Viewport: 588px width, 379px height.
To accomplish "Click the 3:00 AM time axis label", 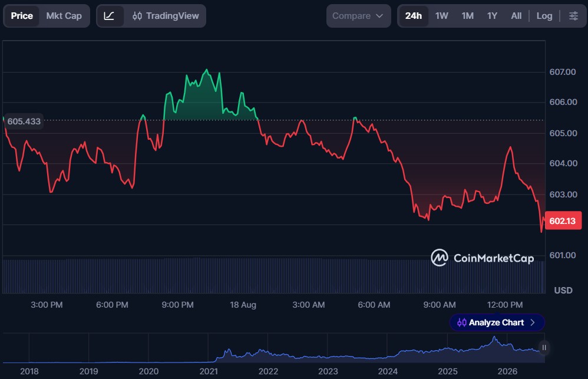I will [309, 305].
